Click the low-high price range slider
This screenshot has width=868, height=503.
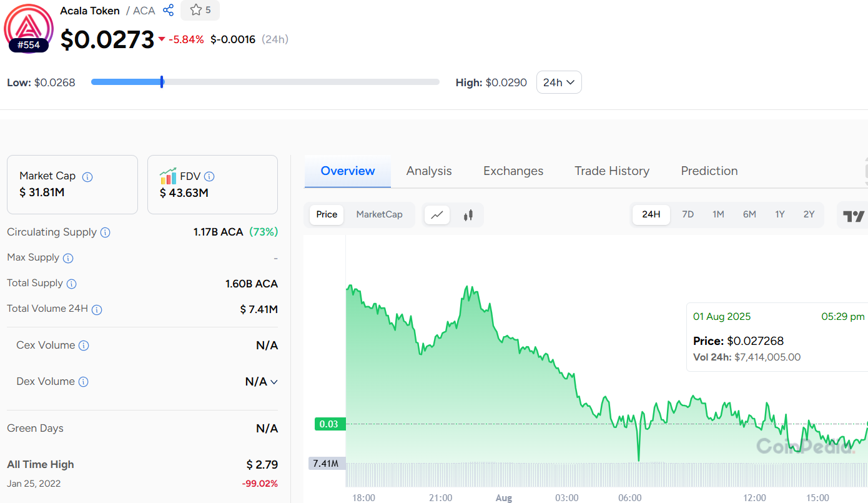click(x=265, y=82)
